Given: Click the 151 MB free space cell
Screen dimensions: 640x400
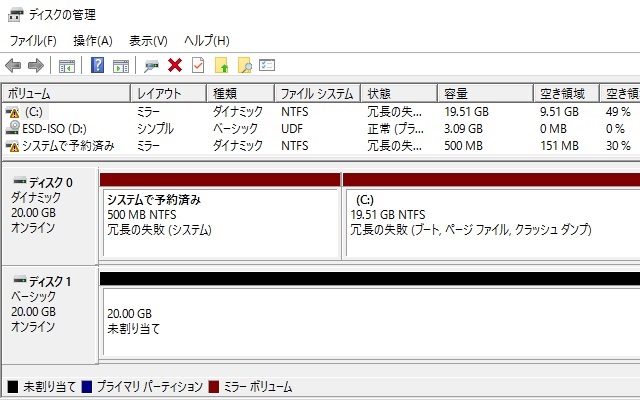Looking at the screenshot, I should (x=559, y=146).
